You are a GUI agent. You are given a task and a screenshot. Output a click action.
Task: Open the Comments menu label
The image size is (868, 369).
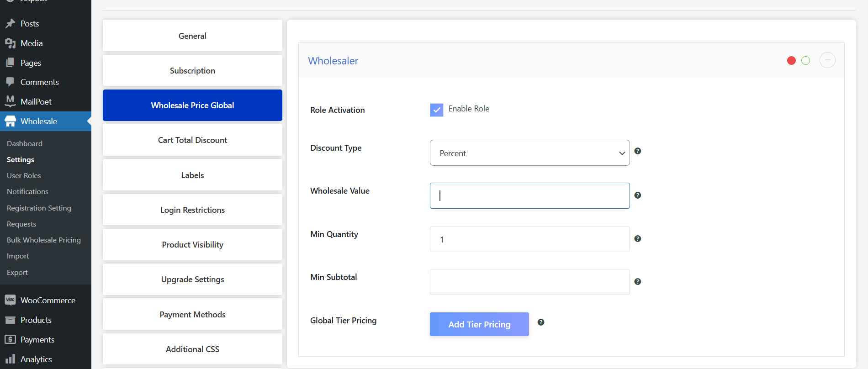pos(40,82)
